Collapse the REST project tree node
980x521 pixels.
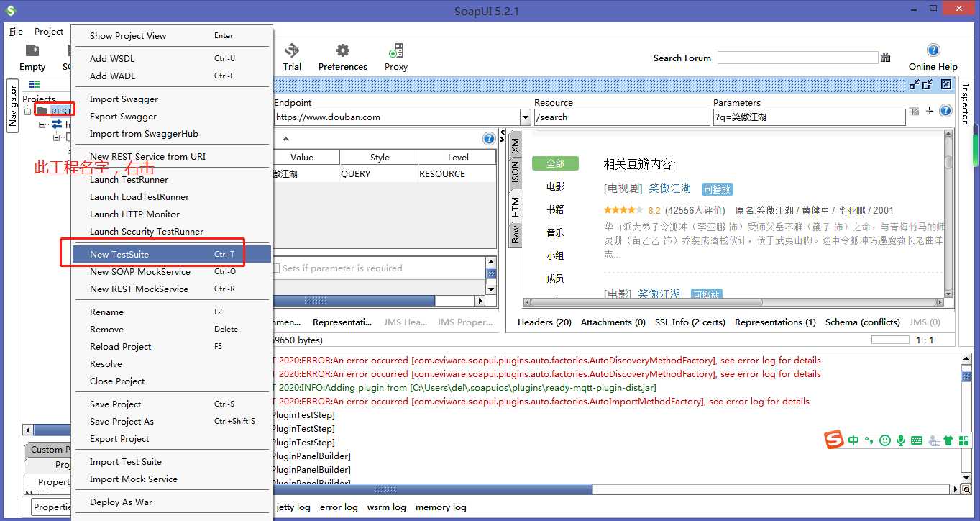pyautogui.click(x=28, y=112)
